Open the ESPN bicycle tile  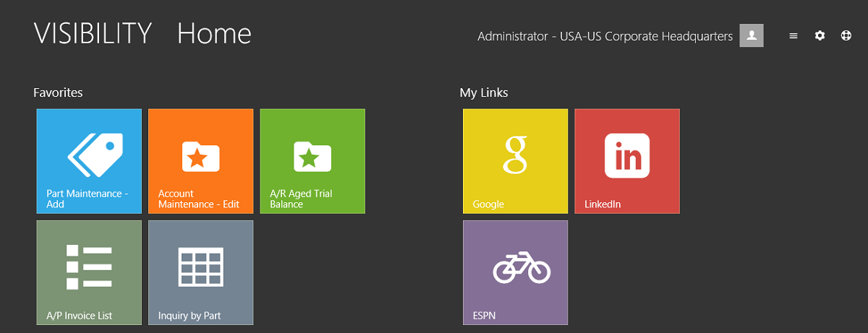point(515,272)
